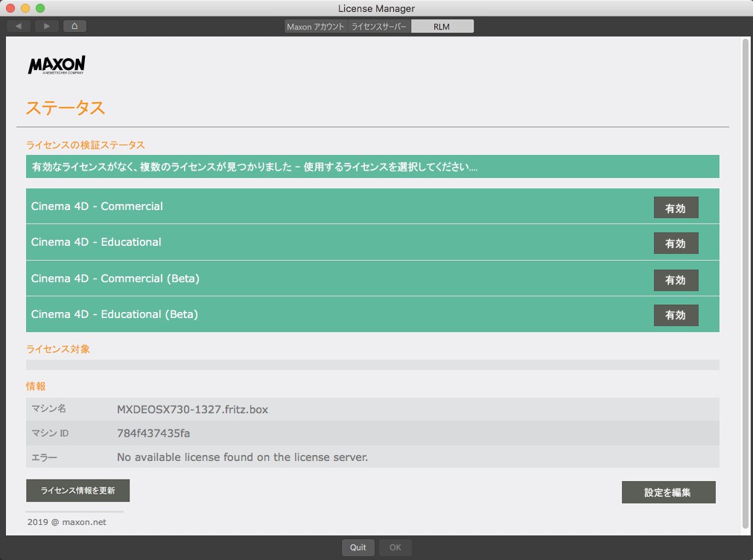Click the ライセンスの検証ステータス section label
Viewport: 753px width, 560px height.
(86, 145)
